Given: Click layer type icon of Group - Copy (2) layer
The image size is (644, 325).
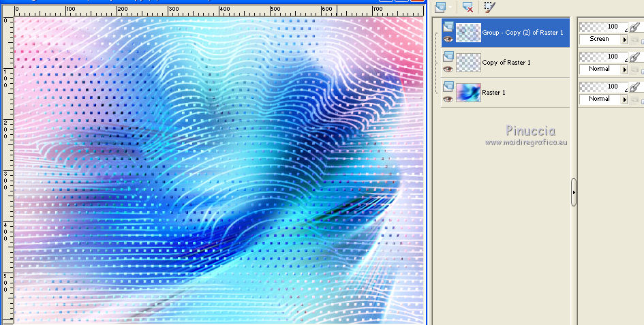Looking at the screenshot, I should [x=448, y=27].
